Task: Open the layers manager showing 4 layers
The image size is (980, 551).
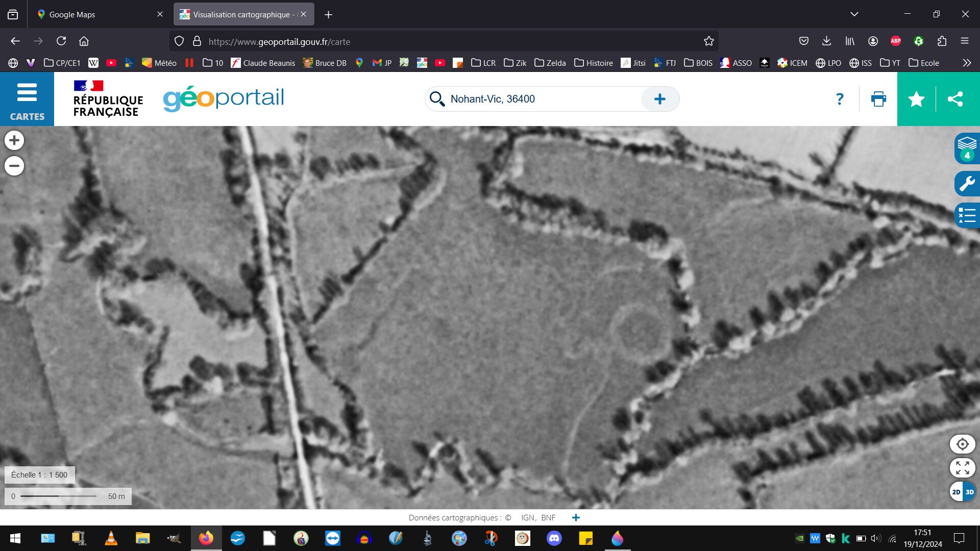Action: coord(966,148)
